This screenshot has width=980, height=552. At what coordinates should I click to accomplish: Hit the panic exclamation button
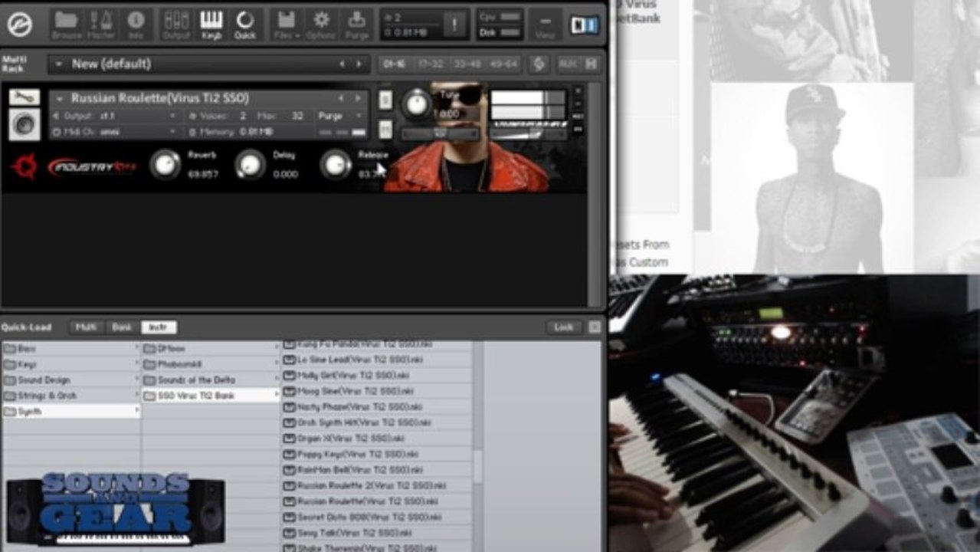454,24
